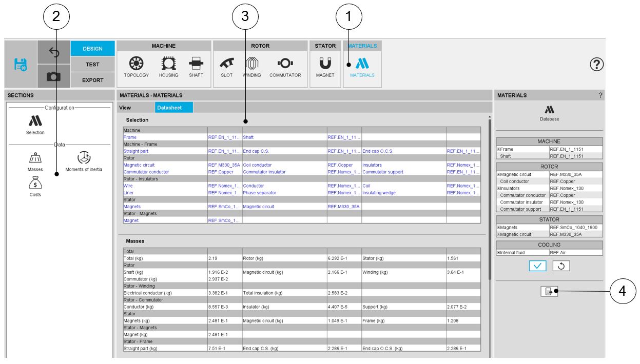Click the save project icon
The image size is (640, 364).
[x=21, y=65]
